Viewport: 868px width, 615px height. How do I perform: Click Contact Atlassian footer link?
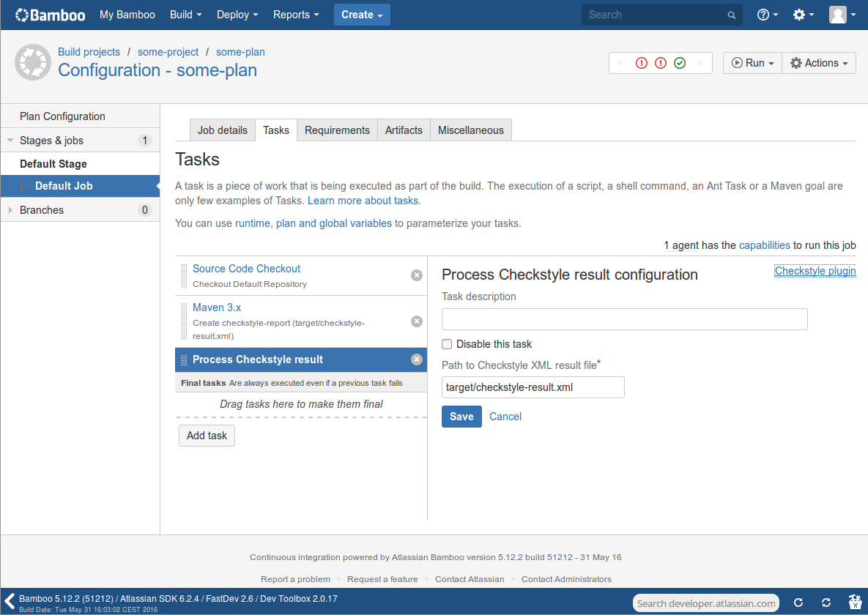[x=470, y=579]
